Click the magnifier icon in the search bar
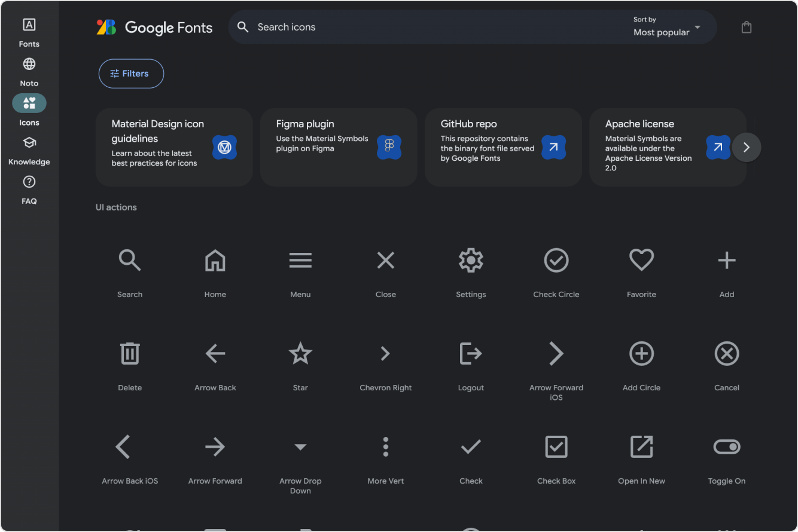 click(242, 27)
